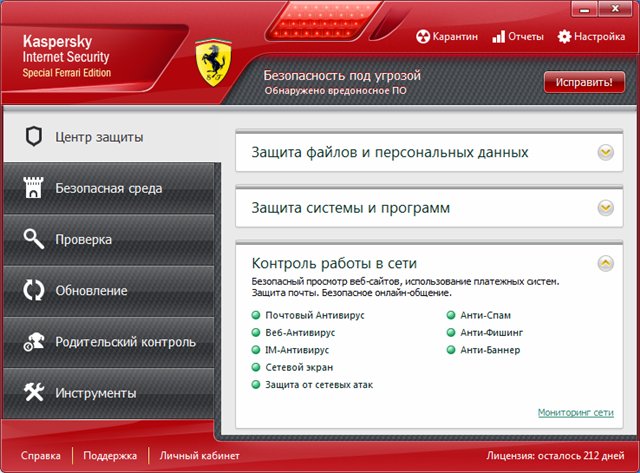This screenshot has height=473, width=640.
Task: Click green status dot beside Анти-Баннер
Action: [451, 350]
